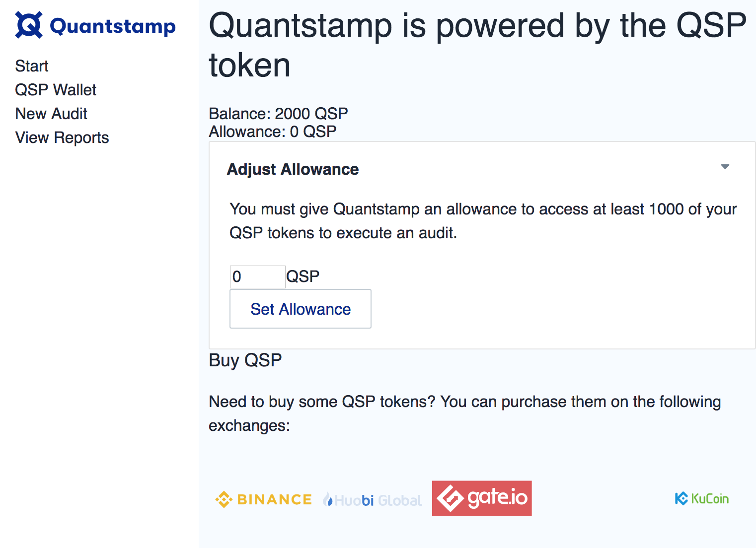Click the page title about QSP token
The height and width of the screenshot is (548, 756).
pyautogui.click(x=477, y=45)
